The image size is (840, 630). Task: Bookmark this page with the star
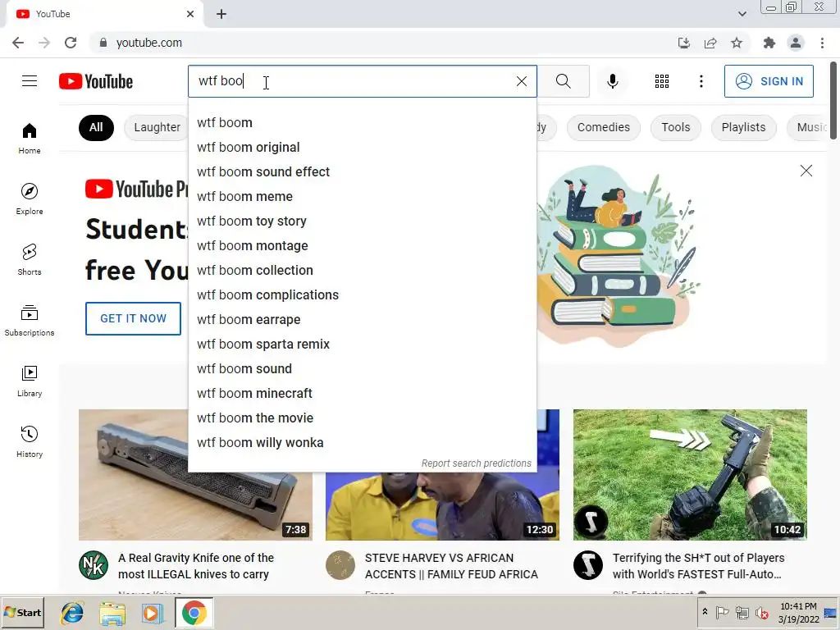pos(737,43)
